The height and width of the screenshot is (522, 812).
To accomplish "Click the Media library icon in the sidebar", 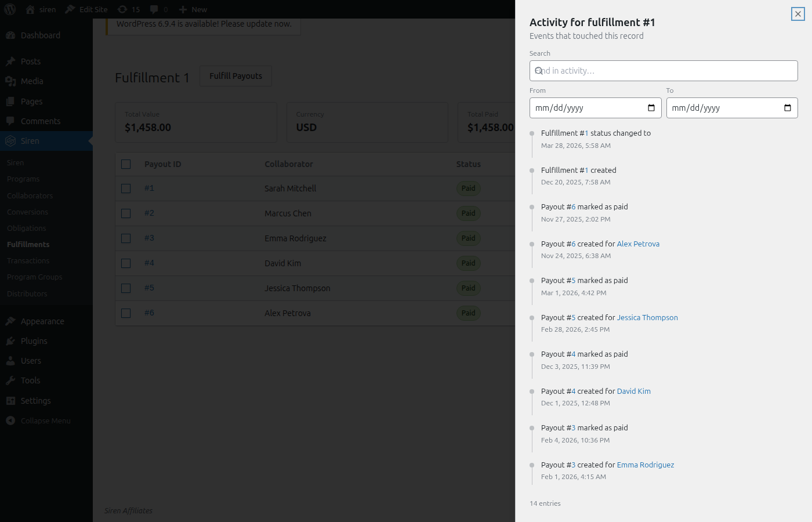I will (x=10, y=81).
